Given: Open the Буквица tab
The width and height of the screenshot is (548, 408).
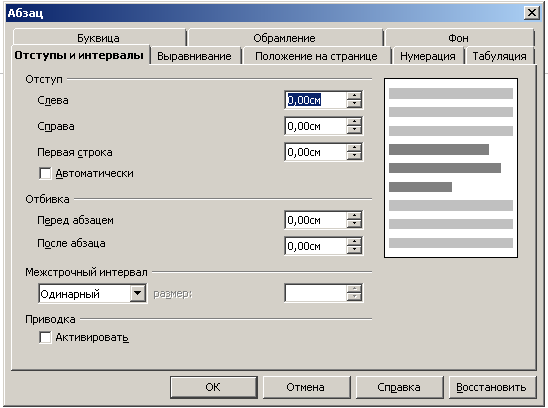Looking at the screenshot, I should click(x=99, y=38).
